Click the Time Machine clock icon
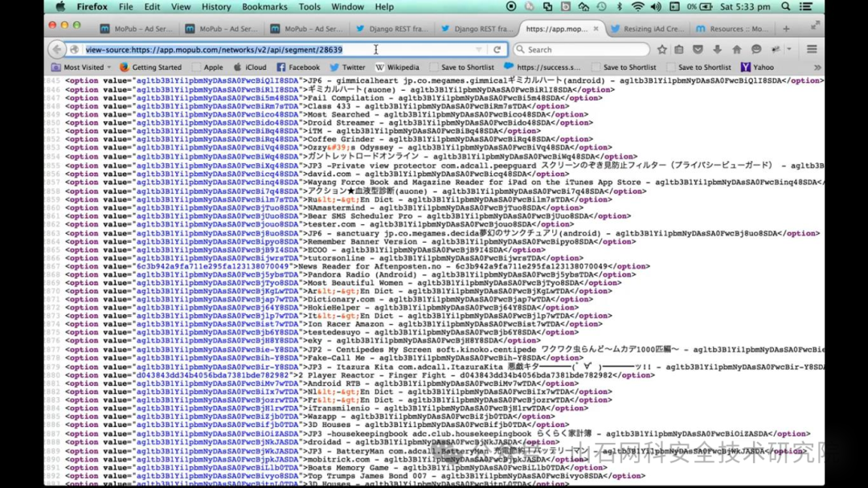The height and width of the screenshot is (488, 868). (x=602, y=6)
